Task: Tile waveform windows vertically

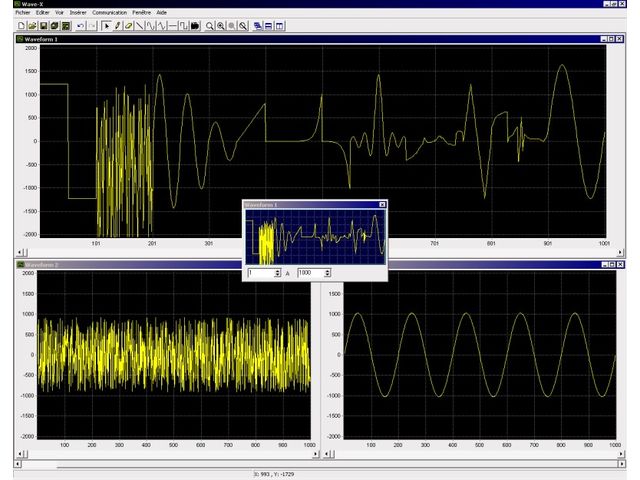Action: [x=280, y=26]
